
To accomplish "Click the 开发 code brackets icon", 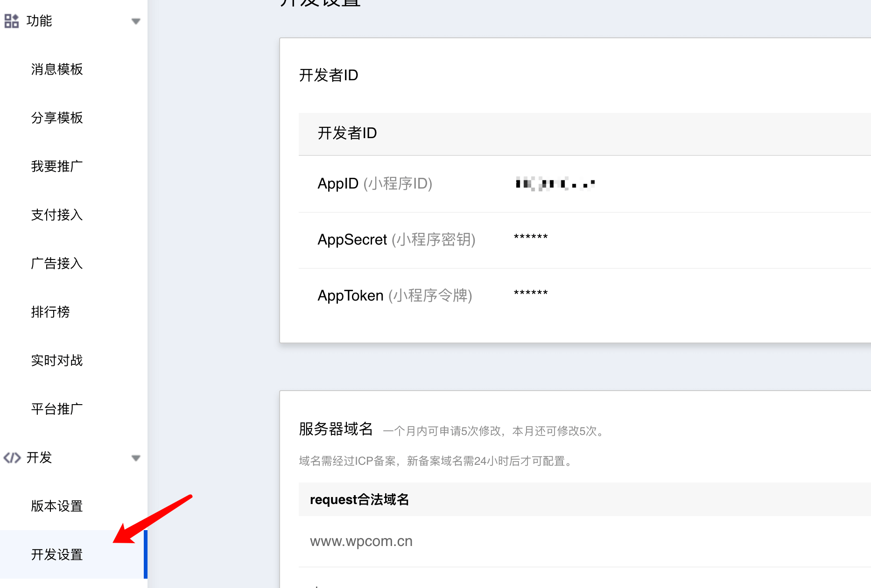I will (12, 458).
